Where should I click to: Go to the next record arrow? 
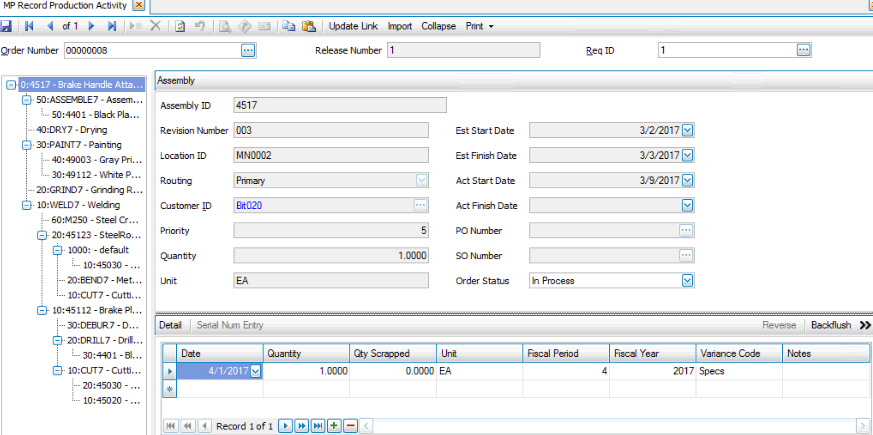pyautogui.click(x=92, y=25)
